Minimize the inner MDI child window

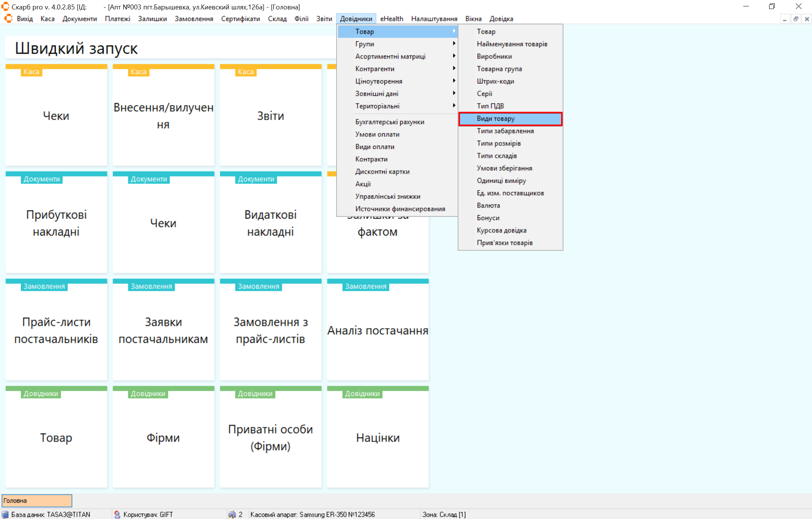pyautogui.click(x=785, y=19)
